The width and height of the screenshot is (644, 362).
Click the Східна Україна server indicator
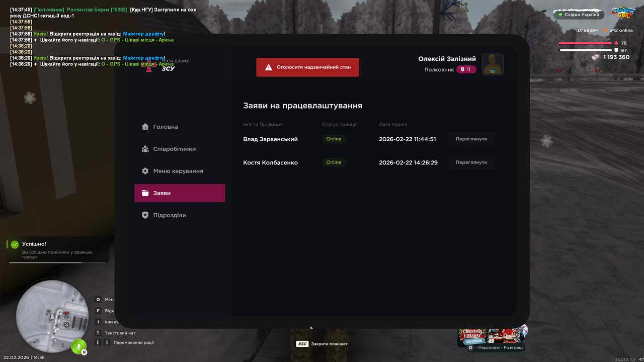pos(579,15)
